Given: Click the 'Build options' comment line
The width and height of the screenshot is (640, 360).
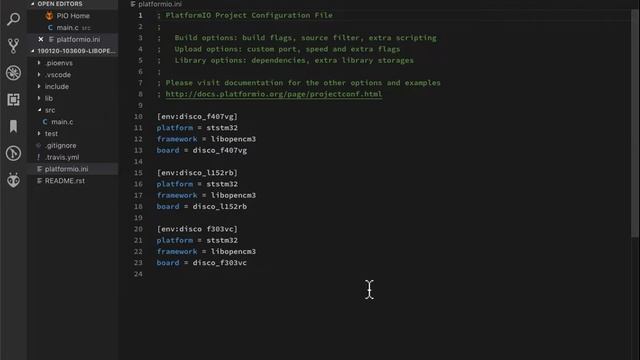Looking at the screenshot, I should click(305, 38).
